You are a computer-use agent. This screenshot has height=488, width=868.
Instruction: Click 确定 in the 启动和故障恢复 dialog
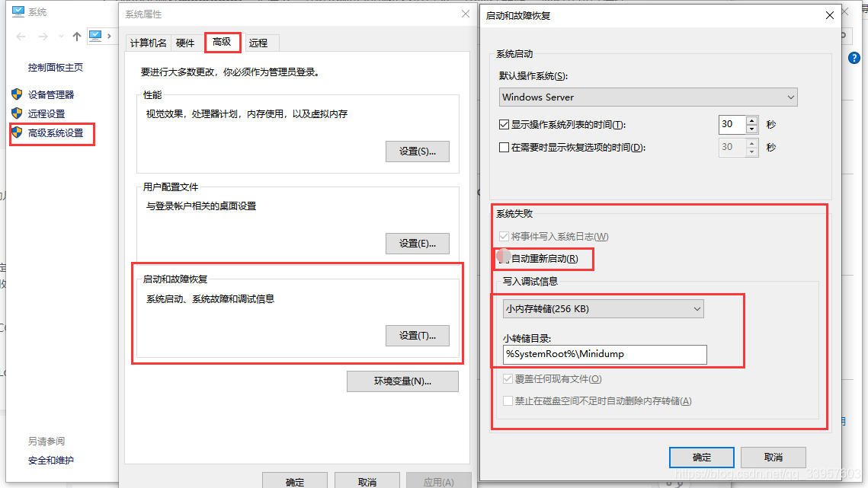(x=701, y=457)
